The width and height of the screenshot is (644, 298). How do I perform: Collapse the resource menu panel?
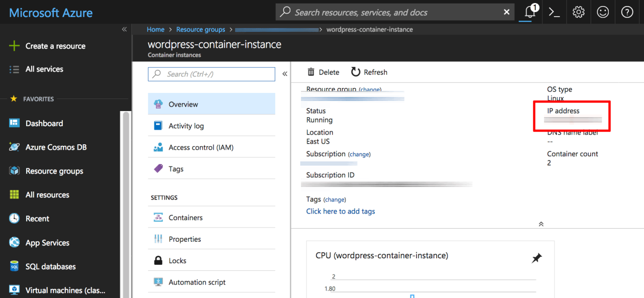[x=285, y=74]
